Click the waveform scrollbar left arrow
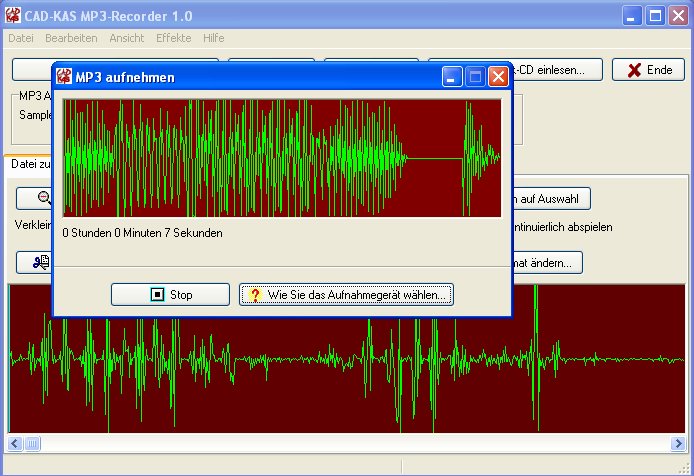 [16, 442]
